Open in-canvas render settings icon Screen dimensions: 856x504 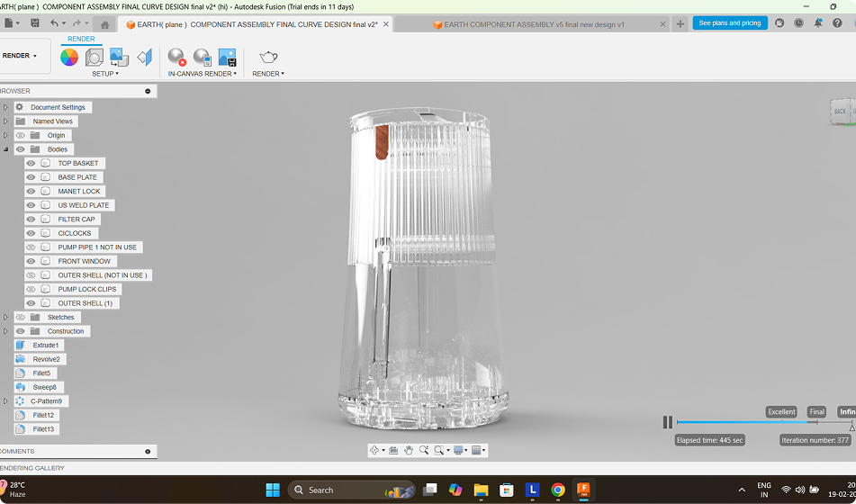(x=203, y=58)
